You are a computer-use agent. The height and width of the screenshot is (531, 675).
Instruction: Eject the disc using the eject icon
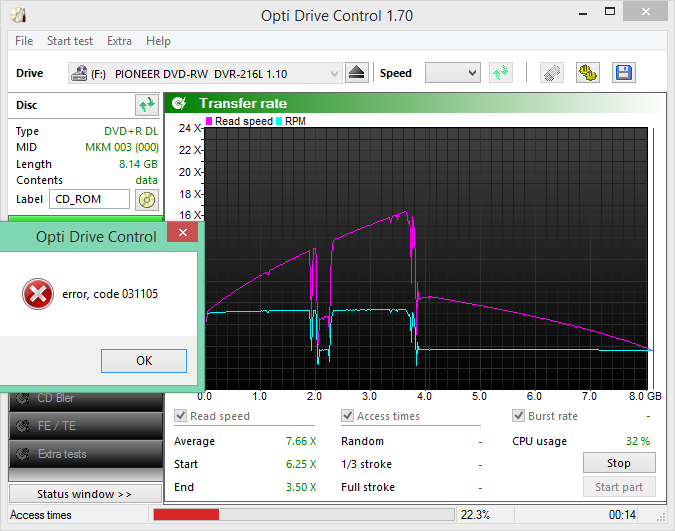coord(356,73)
